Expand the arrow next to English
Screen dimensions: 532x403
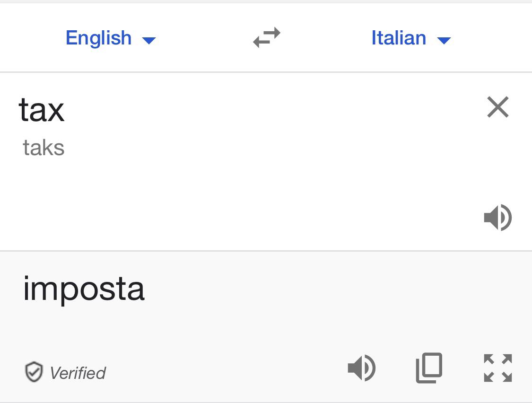coord(149,40)
